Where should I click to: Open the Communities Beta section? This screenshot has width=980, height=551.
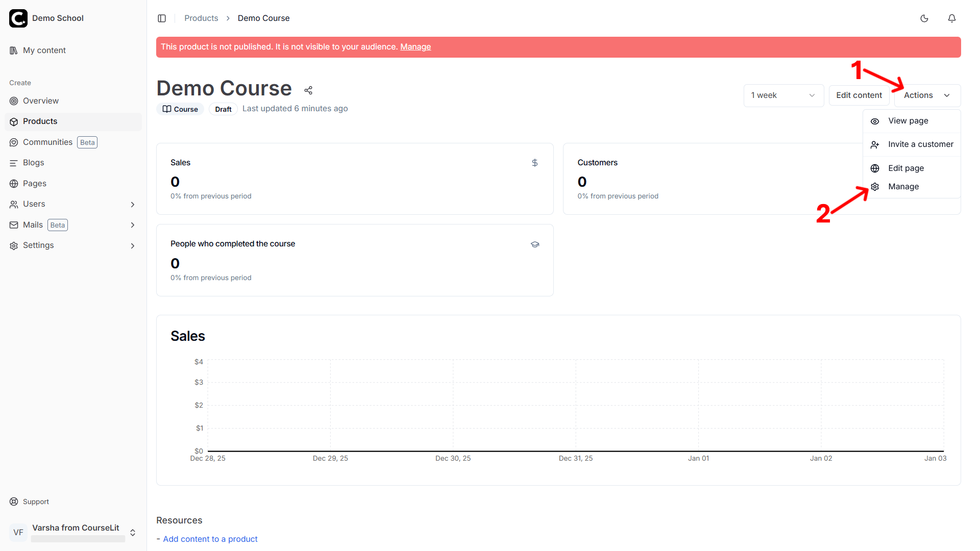tap(46, 142)
